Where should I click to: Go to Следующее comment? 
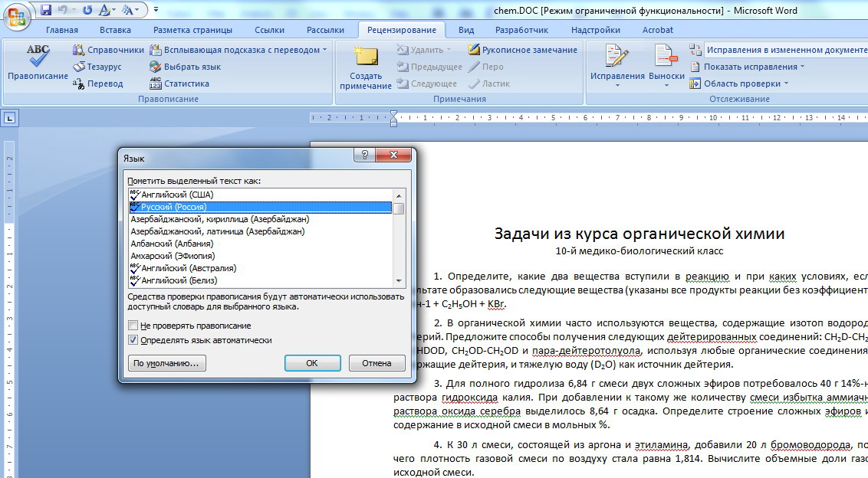427,83
